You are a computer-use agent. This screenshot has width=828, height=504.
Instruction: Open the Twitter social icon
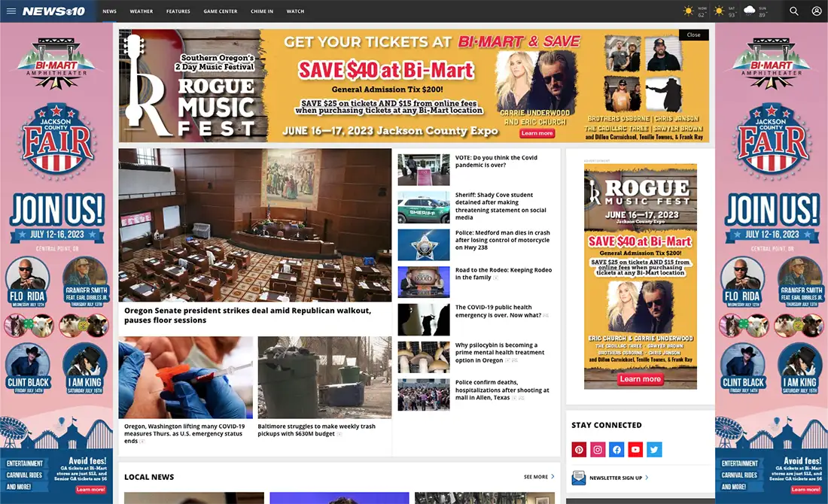tap(654, 450)
